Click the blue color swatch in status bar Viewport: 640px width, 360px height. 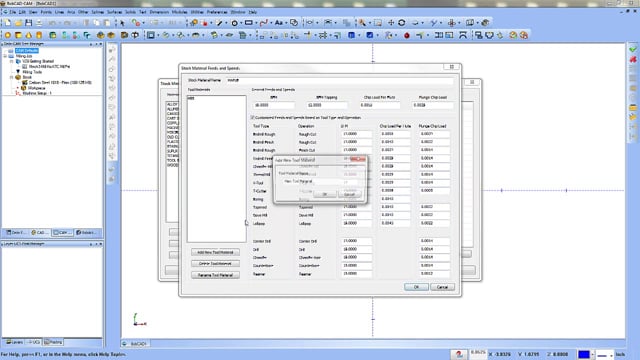(584, 354)
